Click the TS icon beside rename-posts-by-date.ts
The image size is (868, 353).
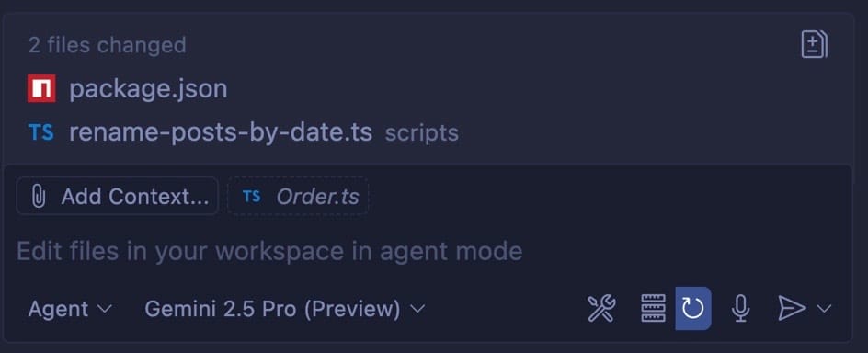41,132
